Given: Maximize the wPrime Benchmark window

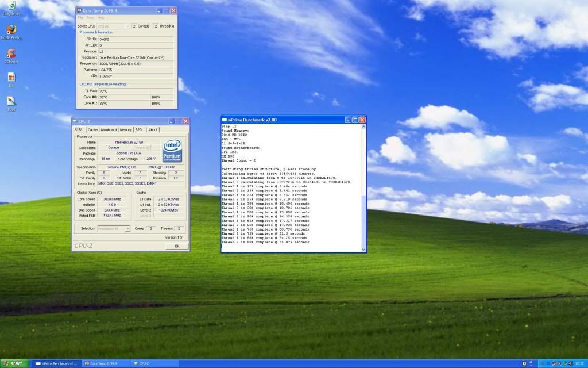Looking at the screenshot, I should click(355, 120).
